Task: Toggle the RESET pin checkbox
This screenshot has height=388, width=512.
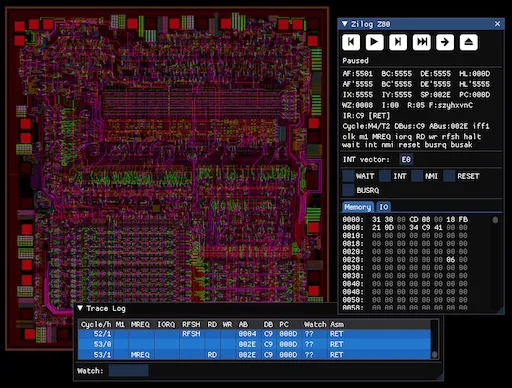Action: point(449,176)
